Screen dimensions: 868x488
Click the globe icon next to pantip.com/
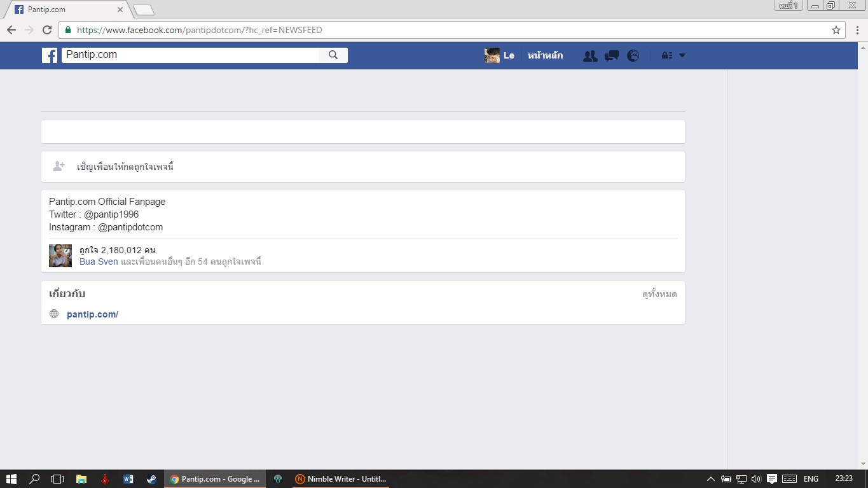[x=54, y=314]
